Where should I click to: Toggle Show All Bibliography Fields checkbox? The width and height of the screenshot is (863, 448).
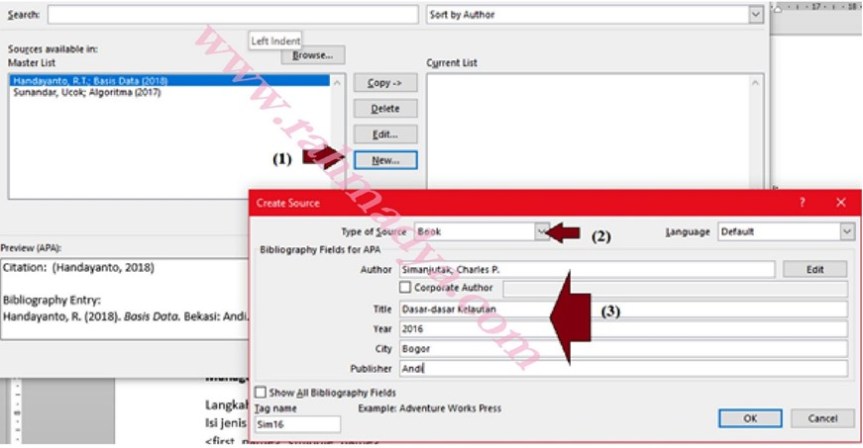click(x=261, y=393)
